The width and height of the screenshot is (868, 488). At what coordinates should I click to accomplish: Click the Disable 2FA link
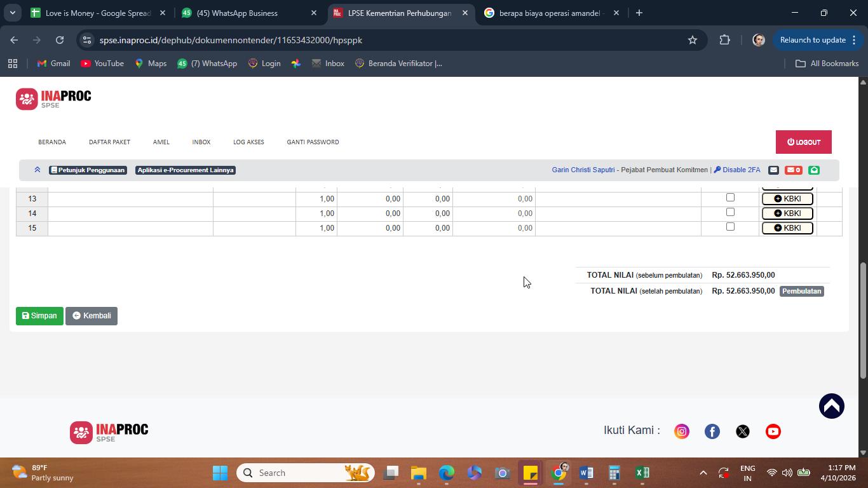tap(737, 170)
